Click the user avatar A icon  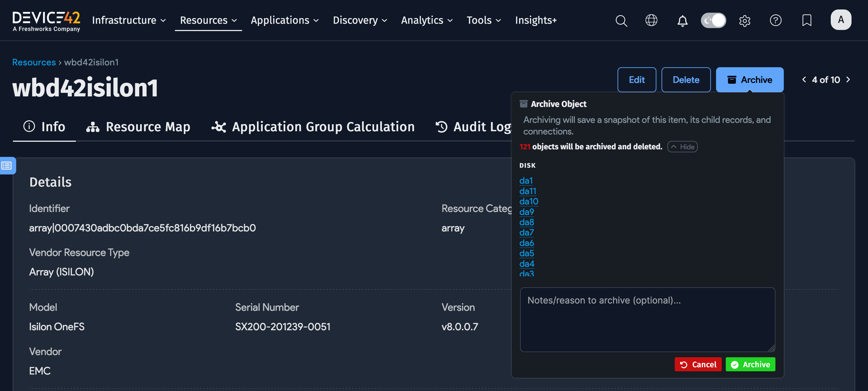click(x=841, y=20)
